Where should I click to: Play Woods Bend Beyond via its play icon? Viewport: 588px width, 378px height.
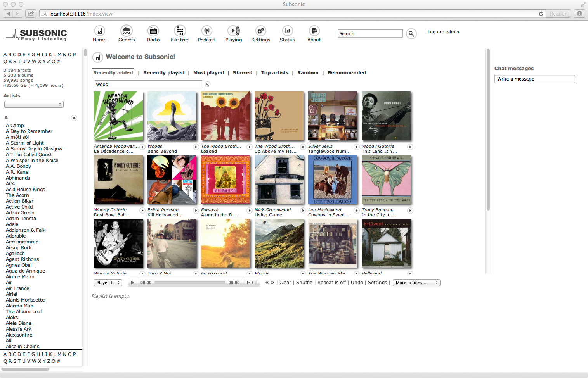click(x=196, y=147)
